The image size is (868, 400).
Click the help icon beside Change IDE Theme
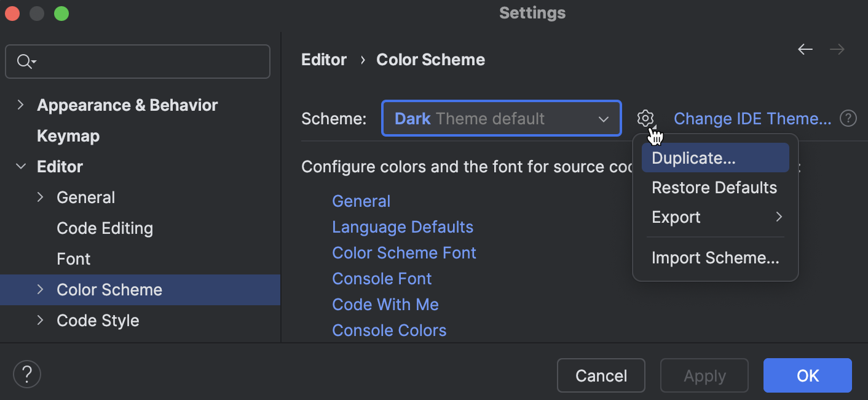tap(848, 118)
